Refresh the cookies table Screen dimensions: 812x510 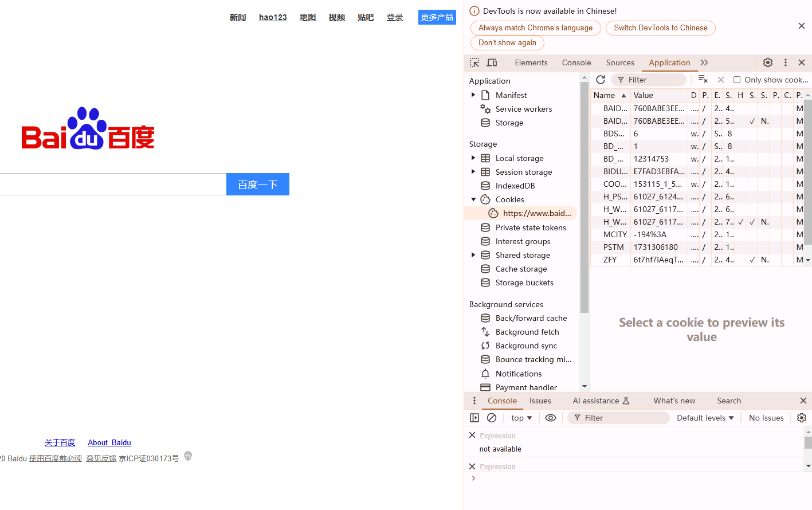[x=601, y=80]
